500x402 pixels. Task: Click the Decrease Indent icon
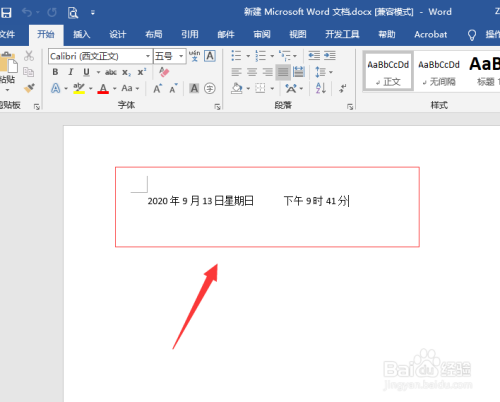tap(314, 56)
